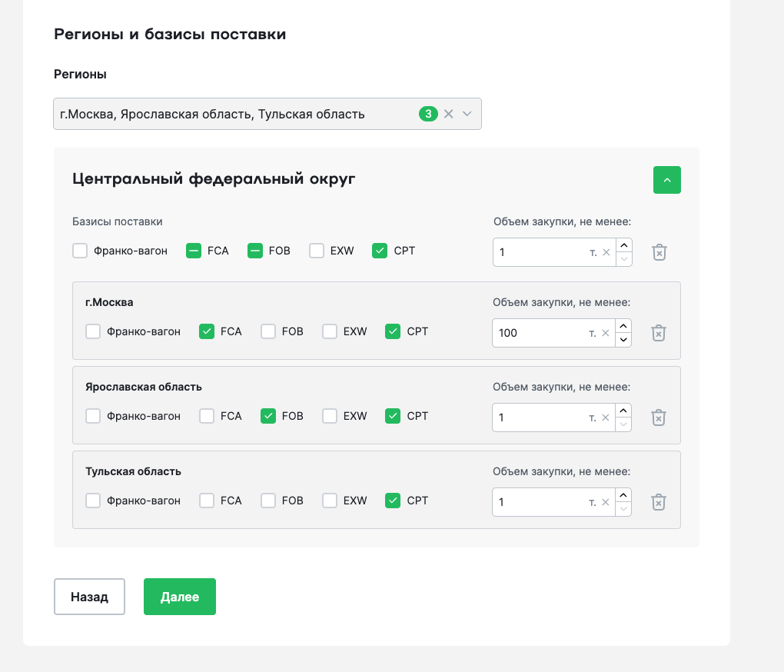Increase the Тульская область volume with up arrow
784x672 pixels.
(x=623, y=495)
